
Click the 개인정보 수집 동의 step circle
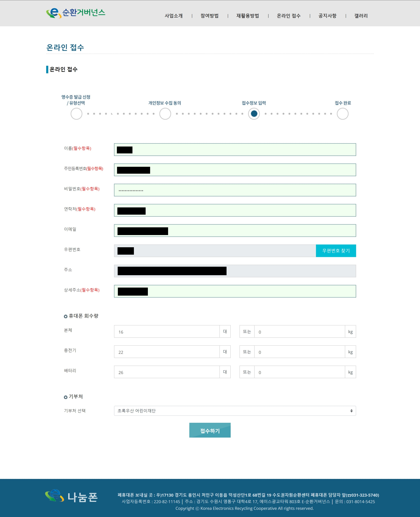tap(165, 114)
